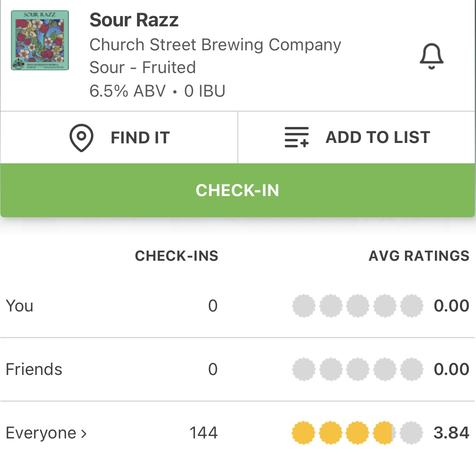Image resolution: width=476 pixels, height=460 pixels.
Task: Tap the Everyone row label
Action: coord(41,433)
